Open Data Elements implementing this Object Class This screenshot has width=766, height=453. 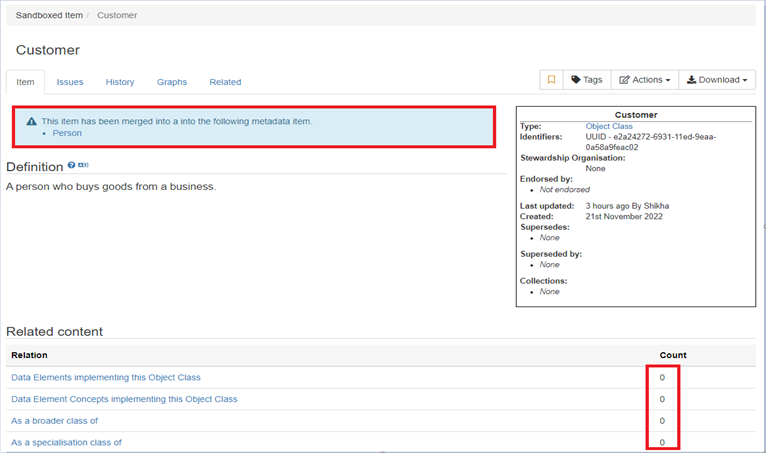point(106,377)
